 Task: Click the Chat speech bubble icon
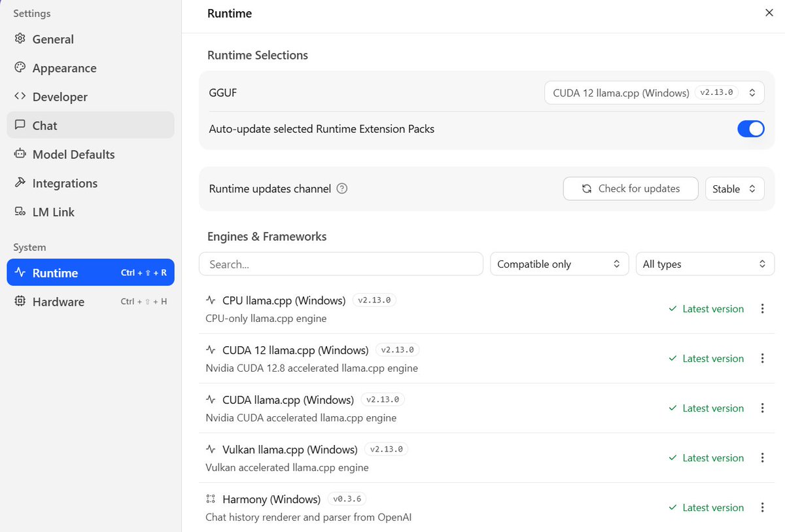tap(20, 126)
